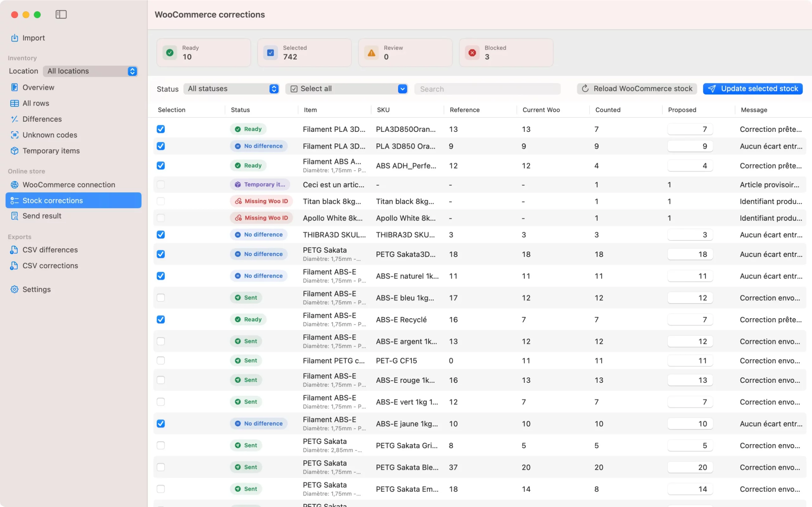Click Update selected stock button

click(x=753, y=89)
